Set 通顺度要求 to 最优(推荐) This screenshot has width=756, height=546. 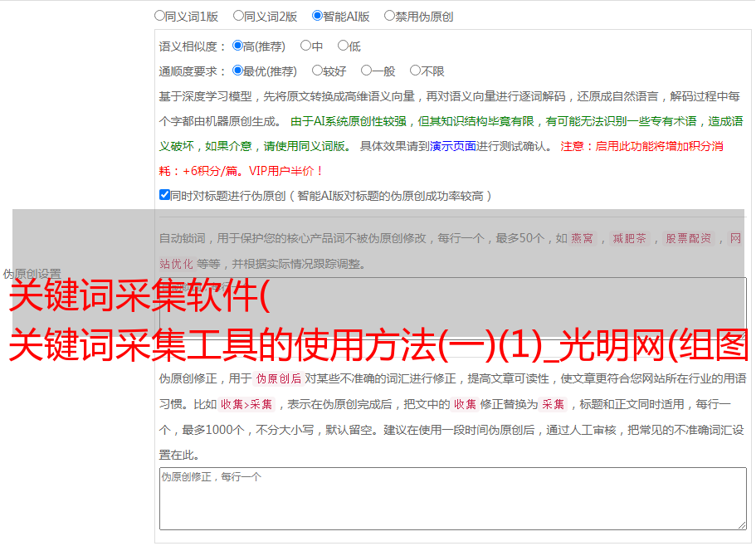[x=237, y=71]
